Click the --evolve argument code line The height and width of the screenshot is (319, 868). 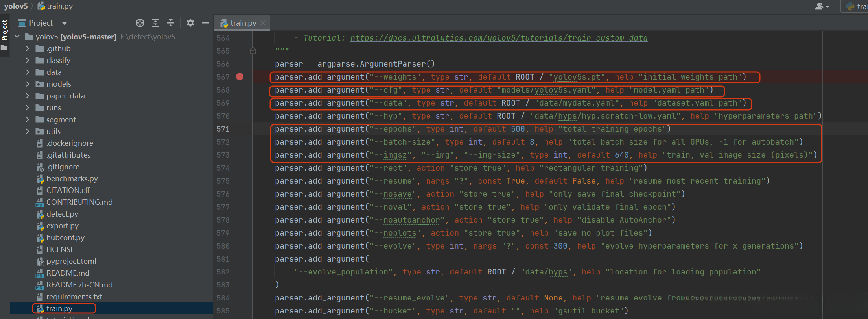point(539,246)
